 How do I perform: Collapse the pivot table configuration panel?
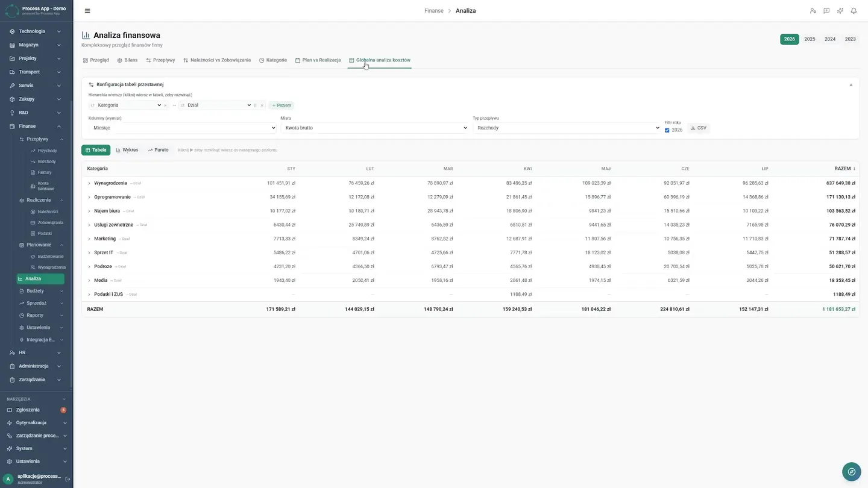851,85
